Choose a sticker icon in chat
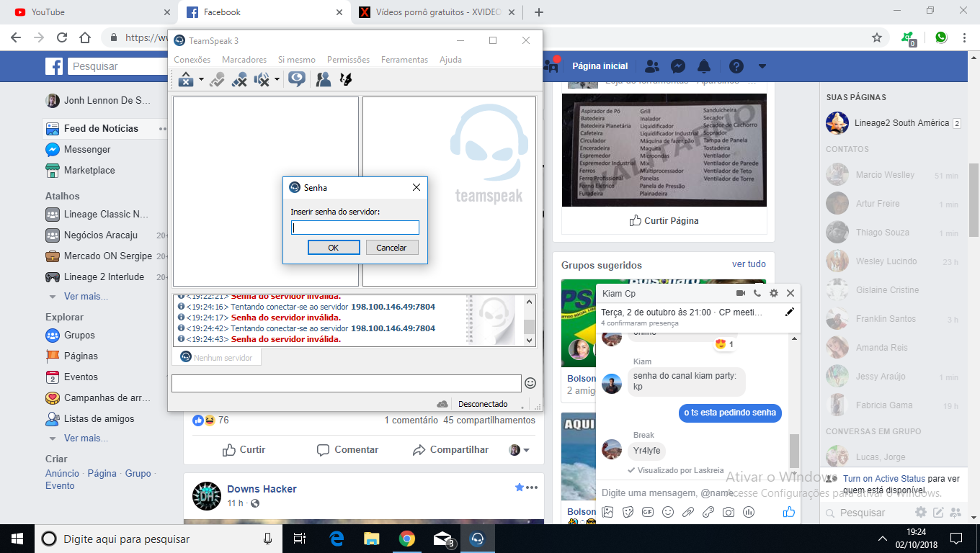 click(628, 512)
